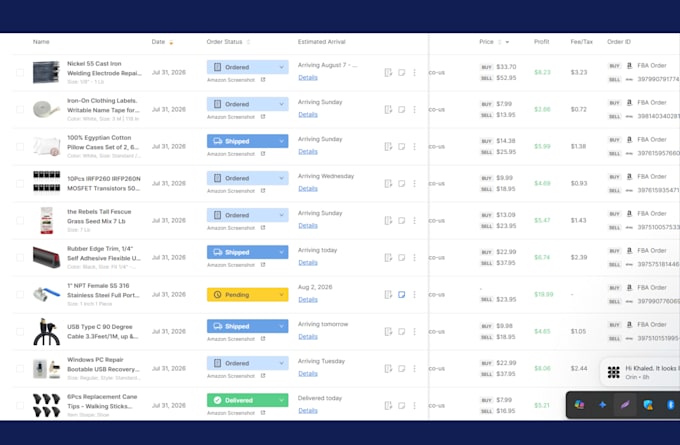
Task: Open the security shield tray icon
Action: 648,405
